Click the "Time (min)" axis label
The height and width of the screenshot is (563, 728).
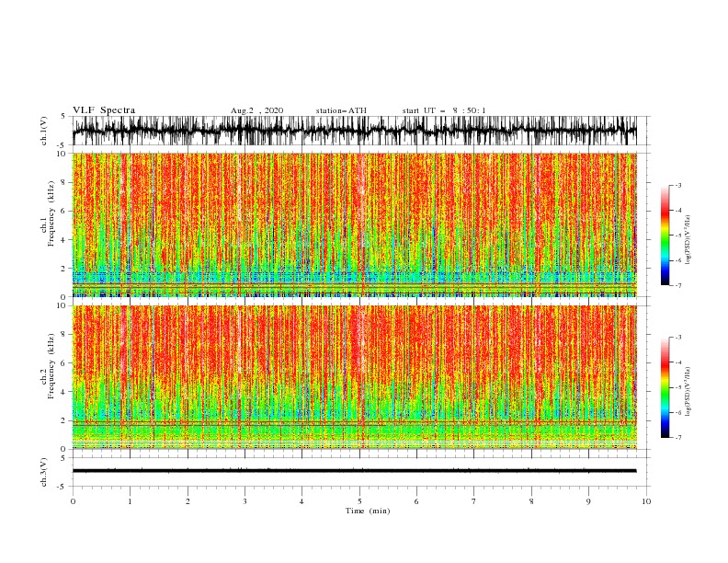pyautogui.click(x=368, y=511)
